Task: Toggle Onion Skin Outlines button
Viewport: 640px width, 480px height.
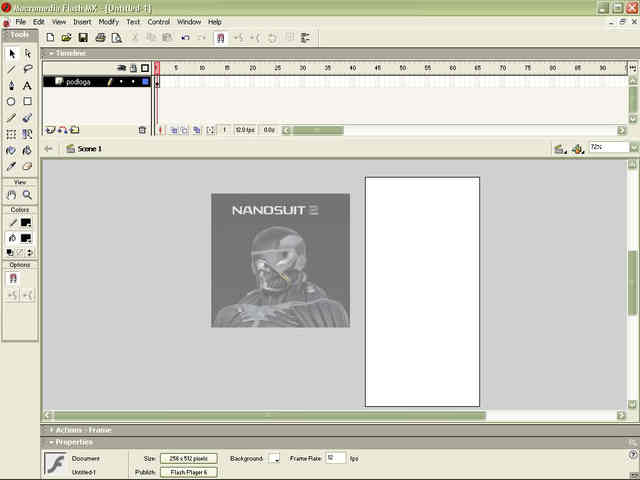Action: (x=185, y=130)
